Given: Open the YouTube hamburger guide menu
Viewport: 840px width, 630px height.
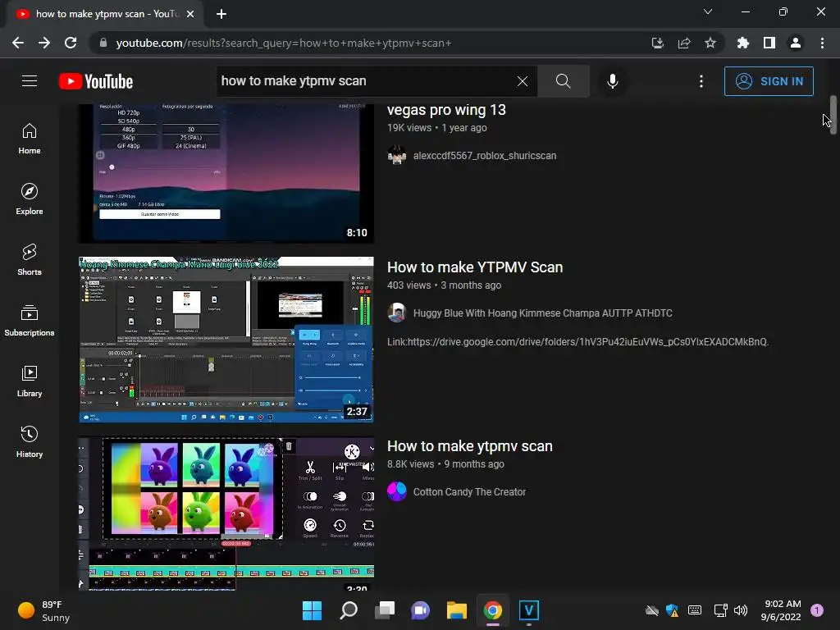Looking at the screenshot, I should pyautogui.click(x=30, y=81).
